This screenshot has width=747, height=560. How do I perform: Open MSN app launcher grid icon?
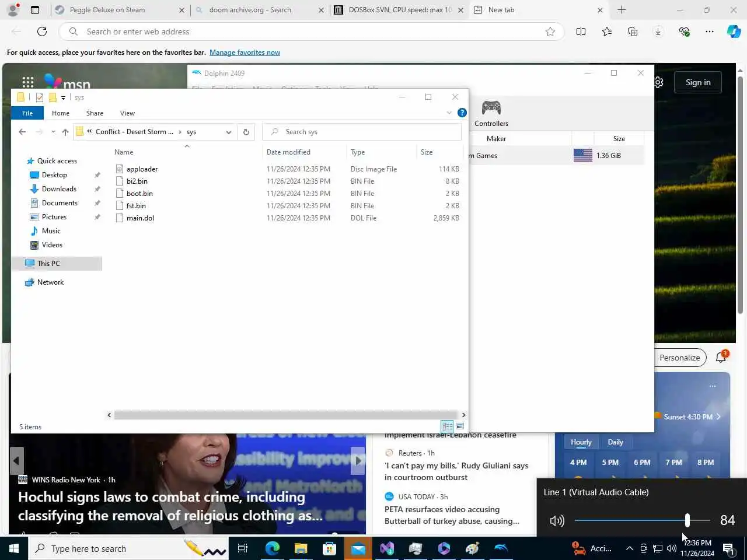[x=28, y=82]
